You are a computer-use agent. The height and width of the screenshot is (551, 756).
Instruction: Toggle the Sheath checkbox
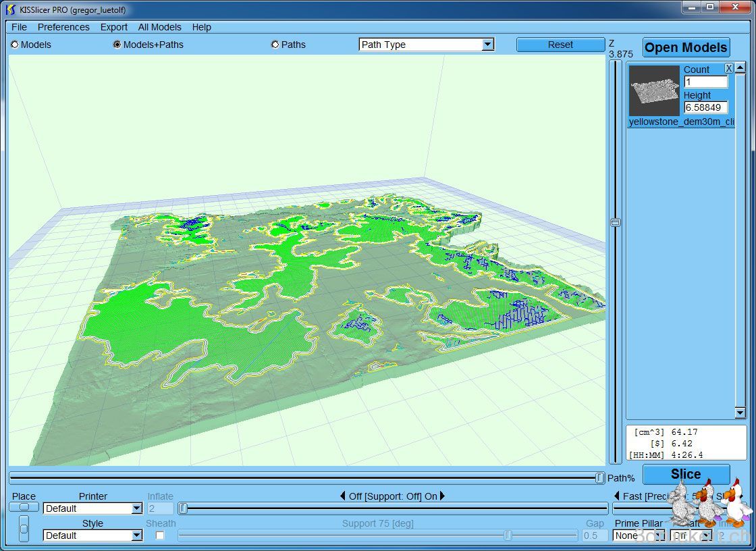coord(160,535)
